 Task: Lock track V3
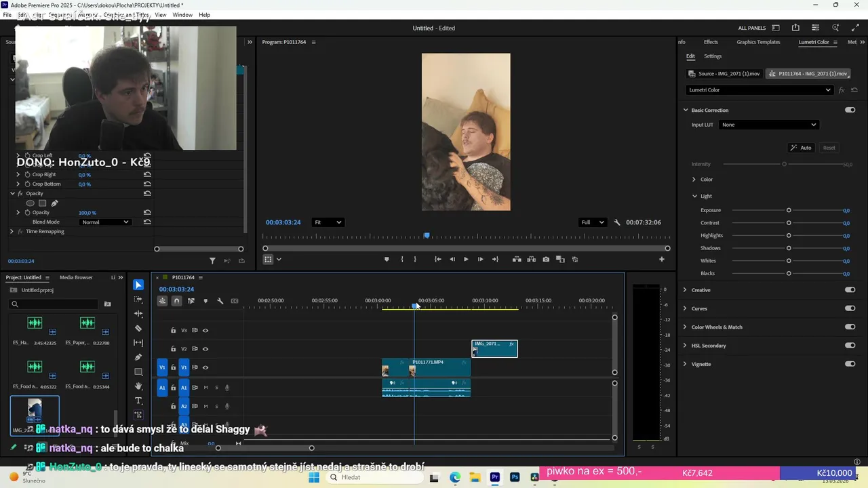(173, 331)
